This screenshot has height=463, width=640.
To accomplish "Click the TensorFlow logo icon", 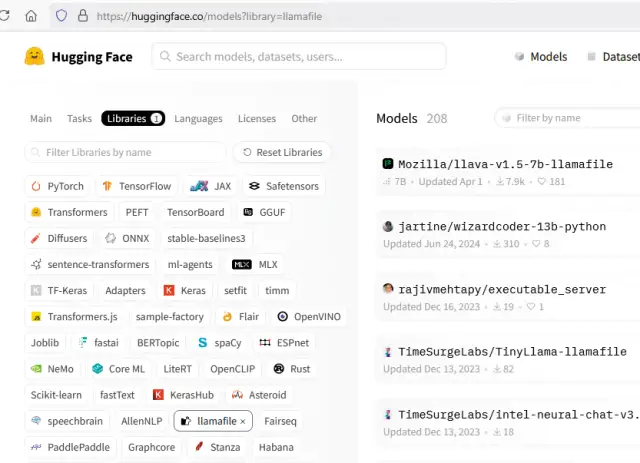I will [107, 186].
